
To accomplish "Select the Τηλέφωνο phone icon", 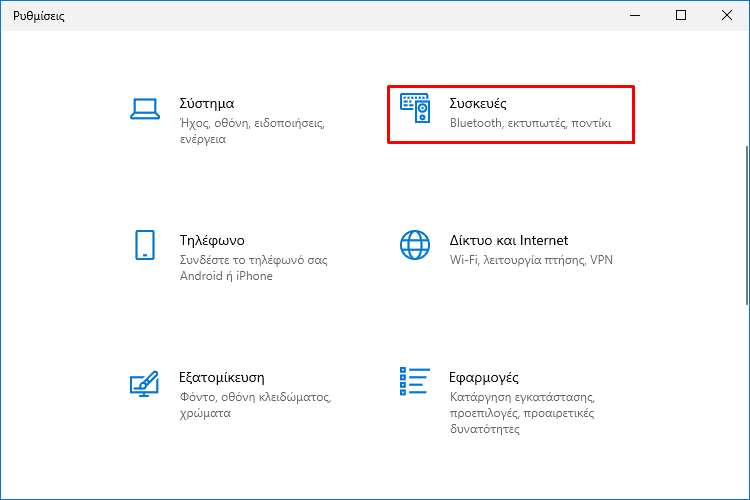I will click(145, 245).
